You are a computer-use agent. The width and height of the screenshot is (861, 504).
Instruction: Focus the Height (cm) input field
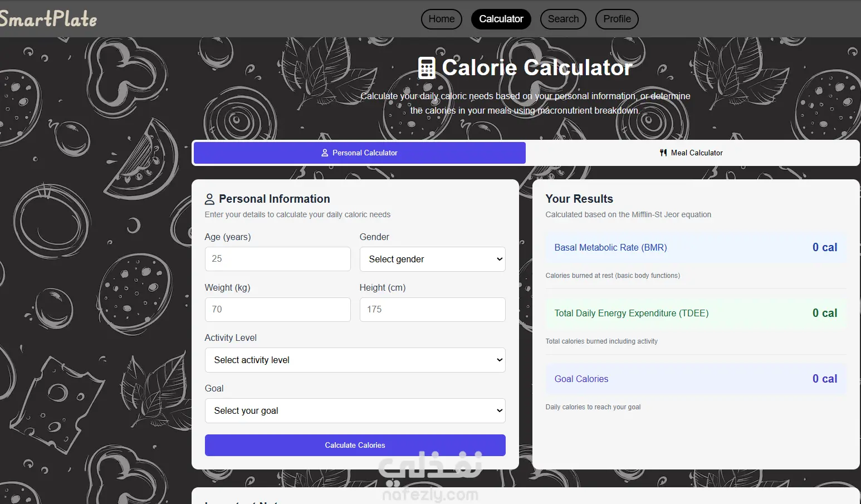pyautogui.click(x=432, y=310)
